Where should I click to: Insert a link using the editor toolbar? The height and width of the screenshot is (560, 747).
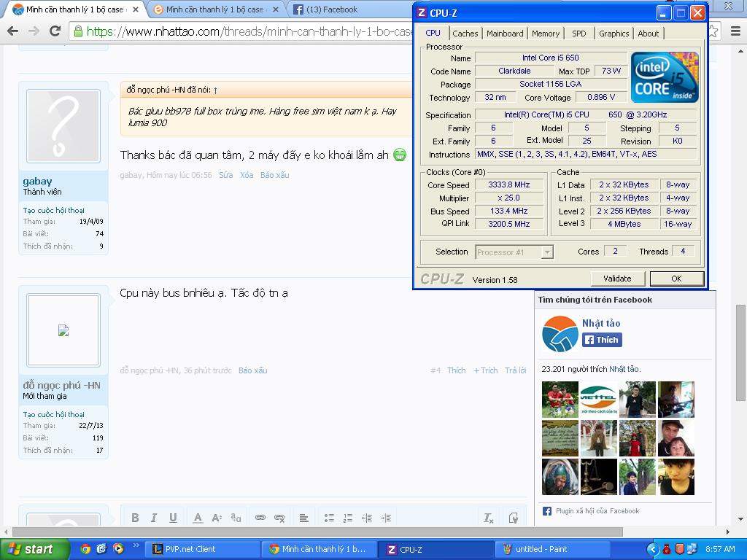[x=260, y=518]
